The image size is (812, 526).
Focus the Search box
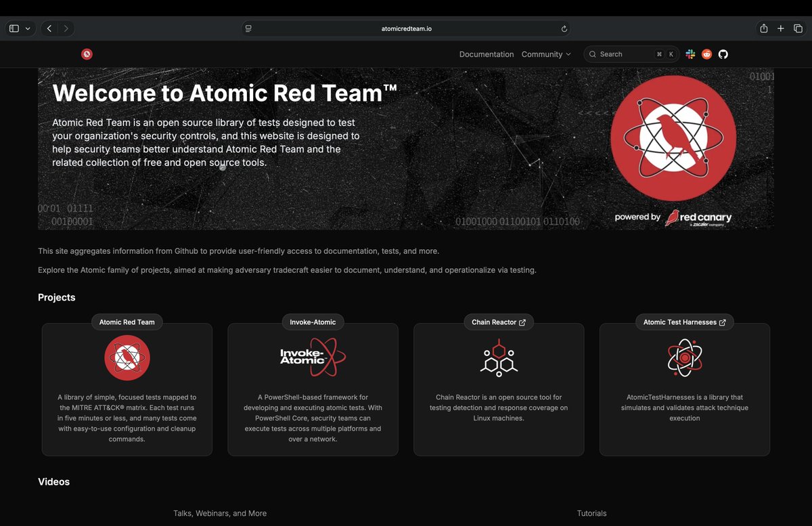pos(631,54)
